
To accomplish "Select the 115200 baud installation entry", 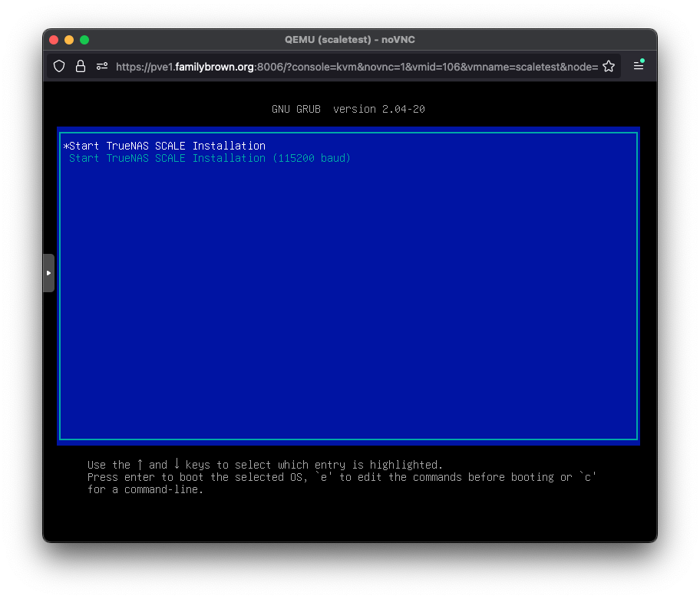I will pos(210,158).
